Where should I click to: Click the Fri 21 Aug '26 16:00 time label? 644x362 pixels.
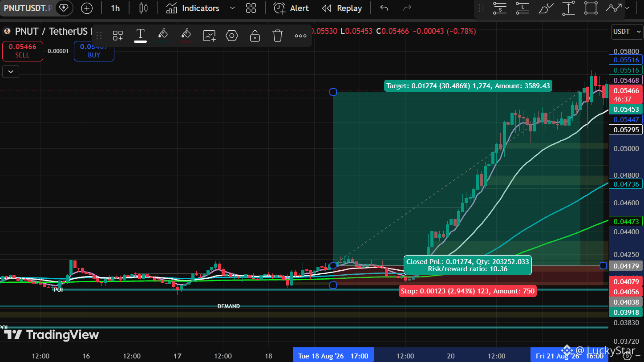(570, 356)
